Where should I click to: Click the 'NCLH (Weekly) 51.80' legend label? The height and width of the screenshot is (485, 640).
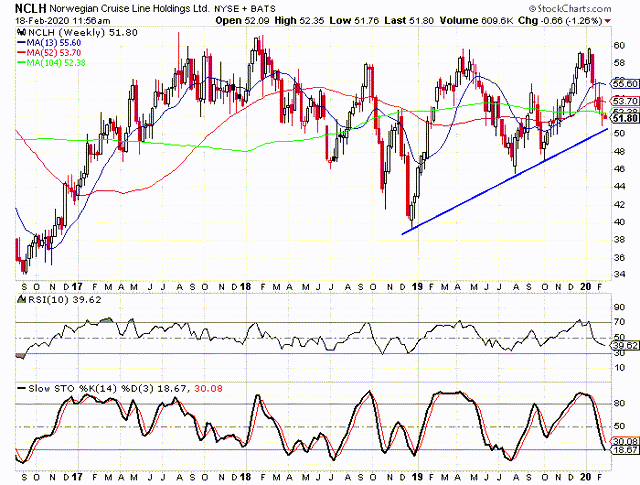click(x=82, y=32)
